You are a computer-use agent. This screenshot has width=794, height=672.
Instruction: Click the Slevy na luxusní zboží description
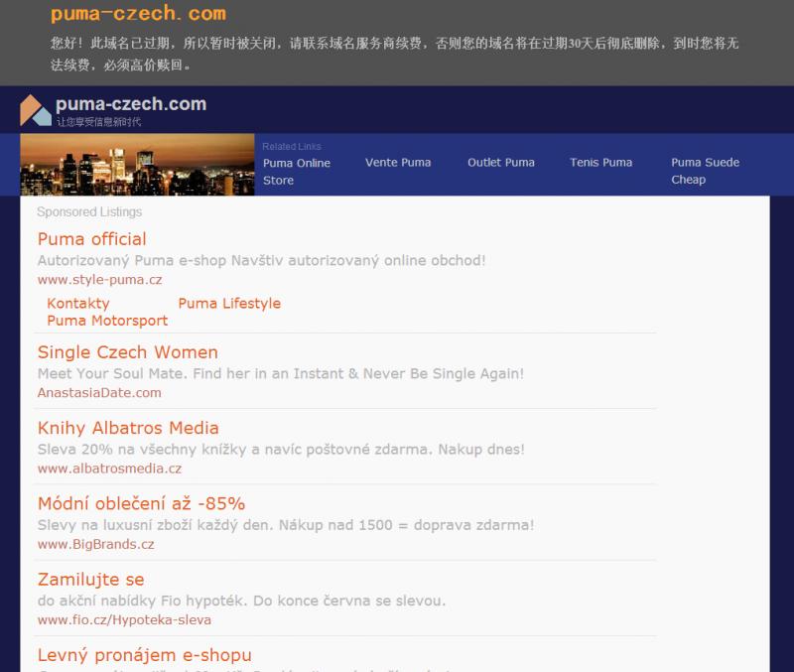point(286,525)
